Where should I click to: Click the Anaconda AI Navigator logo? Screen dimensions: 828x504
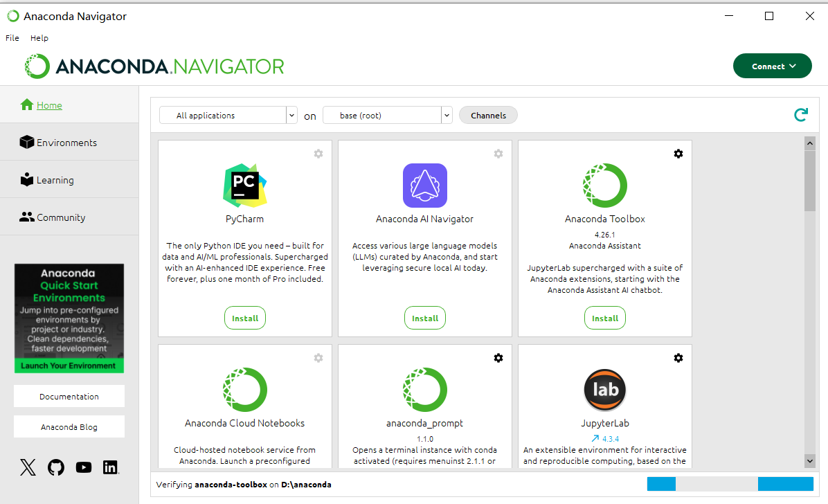[425, 186]
